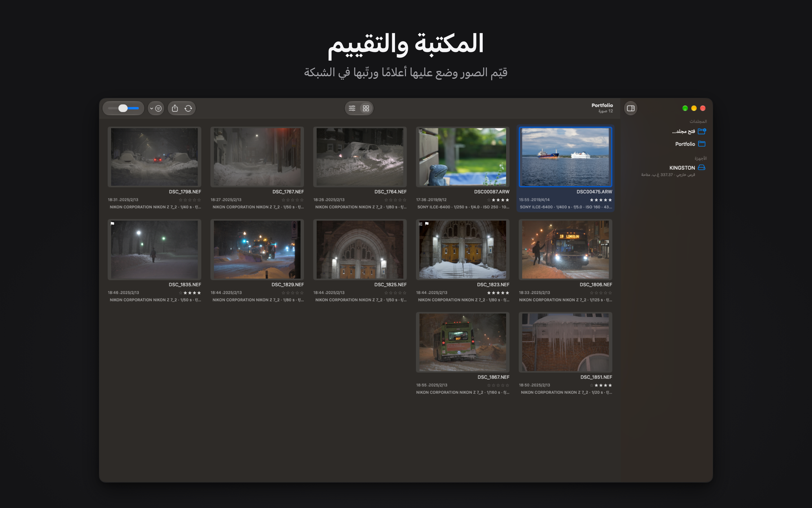
Task: Switch to the adjustments sliders view icon
Action: click(x=352, y=108)
